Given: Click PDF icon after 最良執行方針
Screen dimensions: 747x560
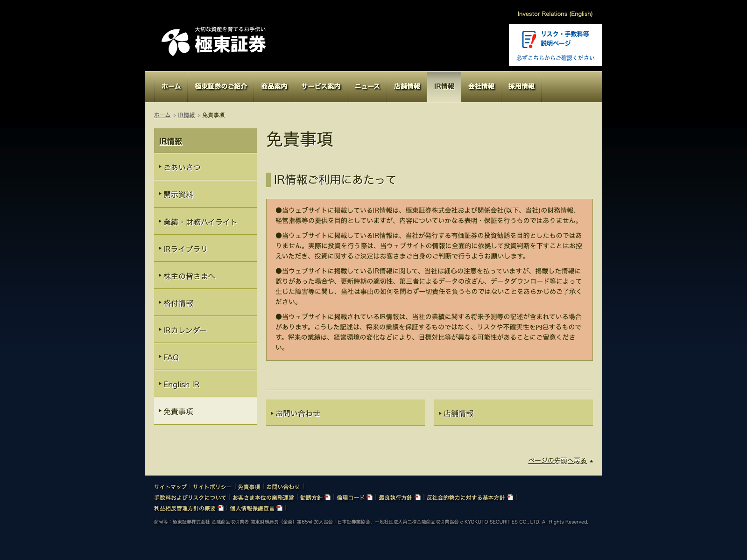Looking at the screenshot, I should tap(417, 497).
